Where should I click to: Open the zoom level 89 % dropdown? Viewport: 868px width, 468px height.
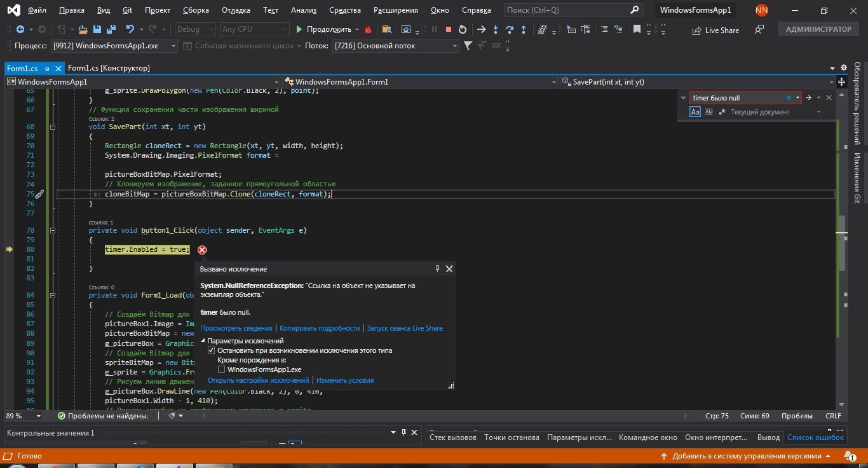coord(39,416)
